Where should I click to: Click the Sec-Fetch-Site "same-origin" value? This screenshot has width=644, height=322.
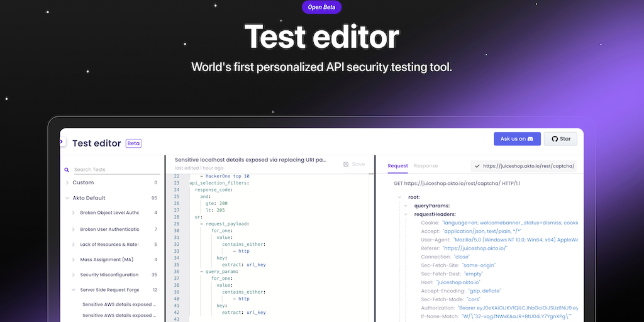pyautogui.click(x=479, y=265)
